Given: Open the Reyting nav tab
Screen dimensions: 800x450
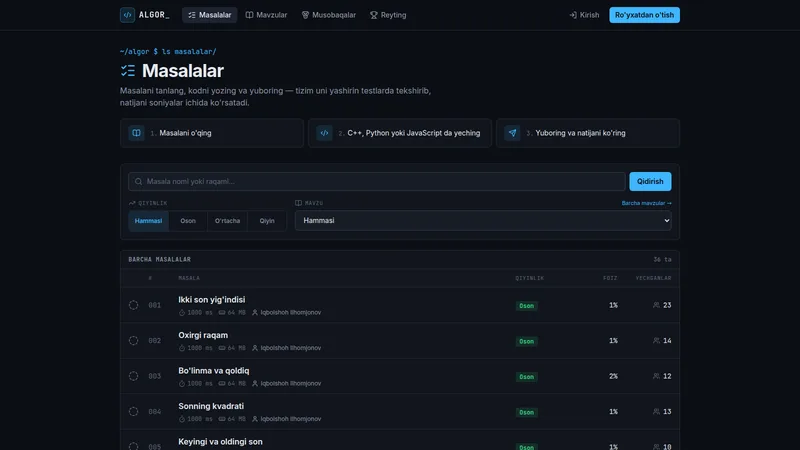Looking at the screenshot, I should tap(388, 15).
